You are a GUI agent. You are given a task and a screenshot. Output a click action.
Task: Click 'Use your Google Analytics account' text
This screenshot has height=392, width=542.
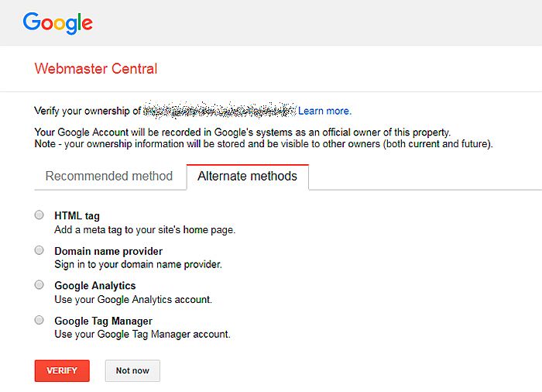(x=133, y=300)
